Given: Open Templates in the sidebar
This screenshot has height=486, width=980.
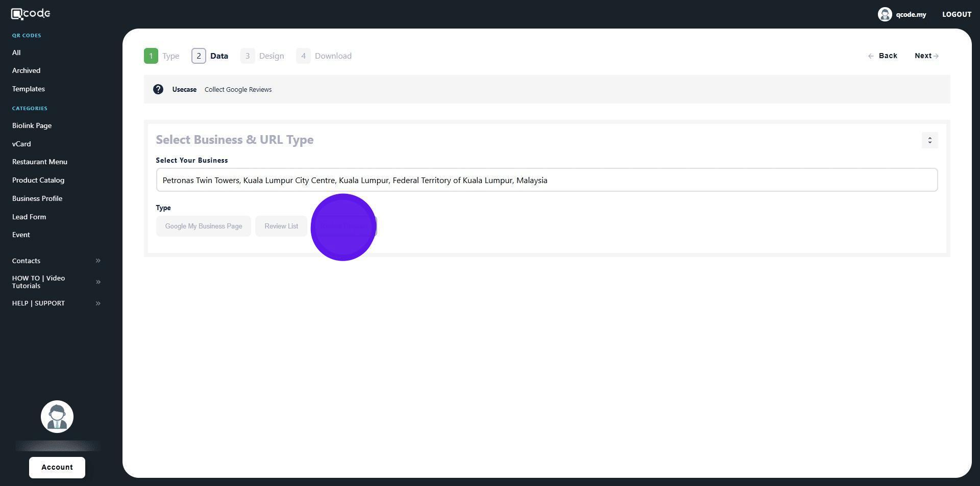Looking at the screenshot, I should click(29, 89).
